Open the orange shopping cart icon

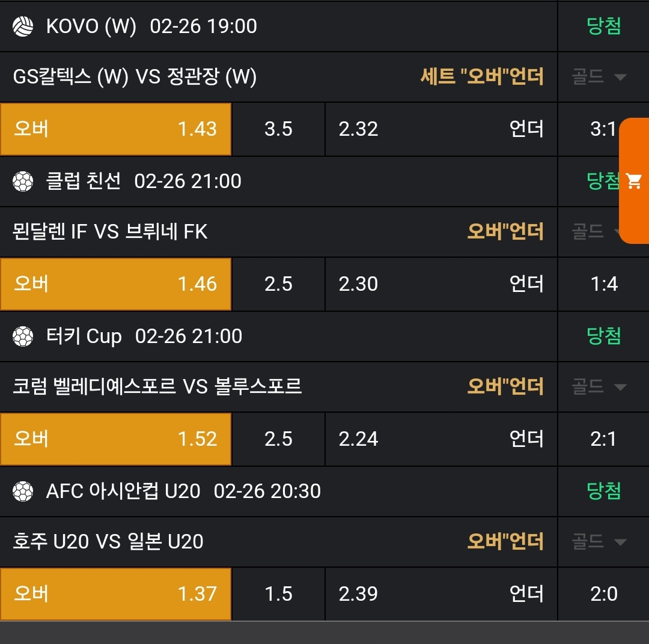click(x=634, y=181)
